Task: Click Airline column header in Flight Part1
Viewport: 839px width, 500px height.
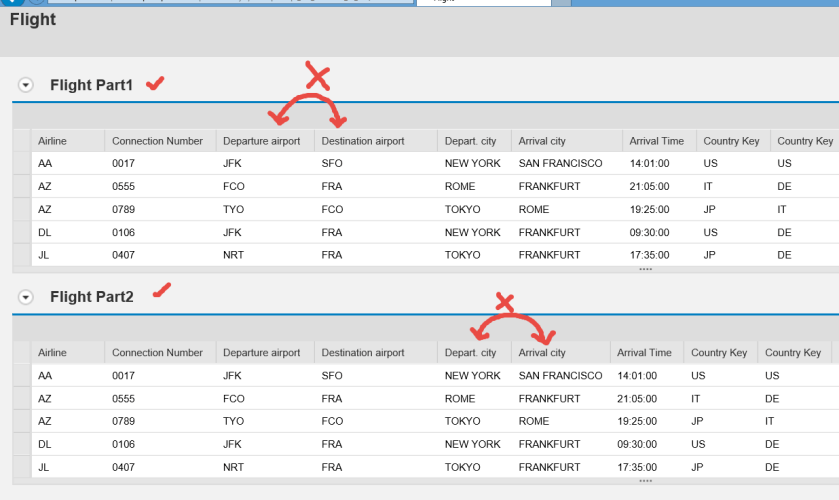Action: pos(52,141)
